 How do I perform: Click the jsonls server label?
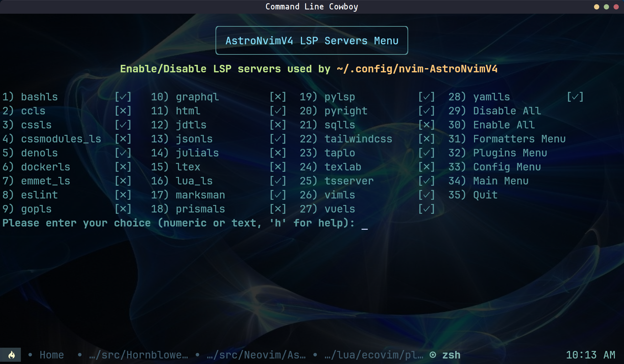pos(194,139)
